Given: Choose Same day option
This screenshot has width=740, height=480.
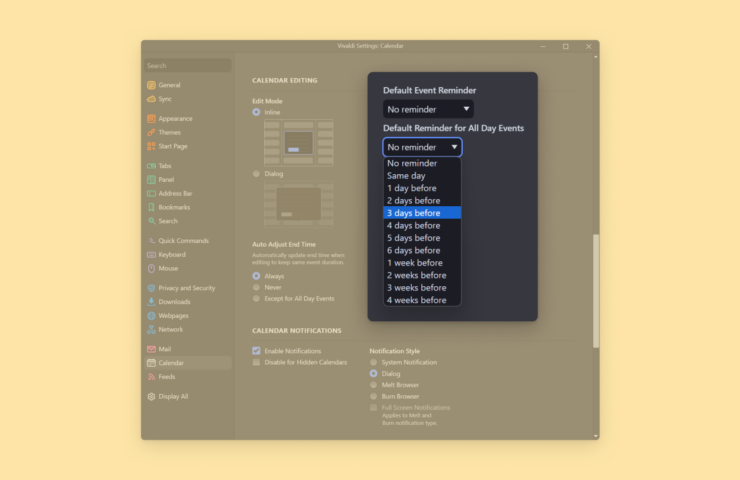Looking at the screenshot, I should (422, 176).
